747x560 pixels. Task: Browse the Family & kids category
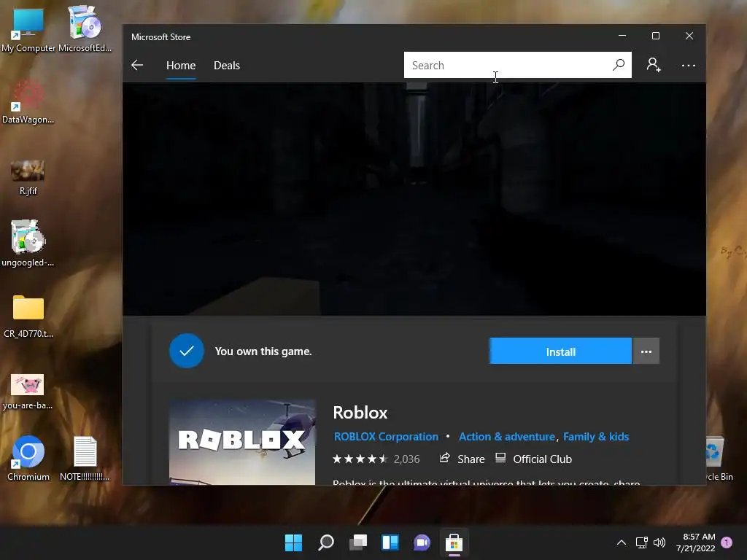click(x=596, y=437)
